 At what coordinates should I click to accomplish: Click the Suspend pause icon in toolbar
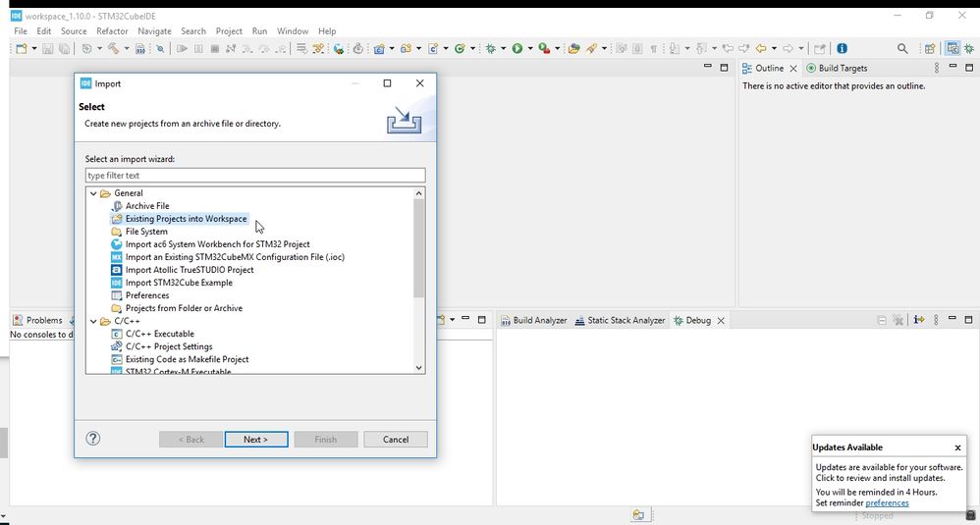(x=198, y=49)
